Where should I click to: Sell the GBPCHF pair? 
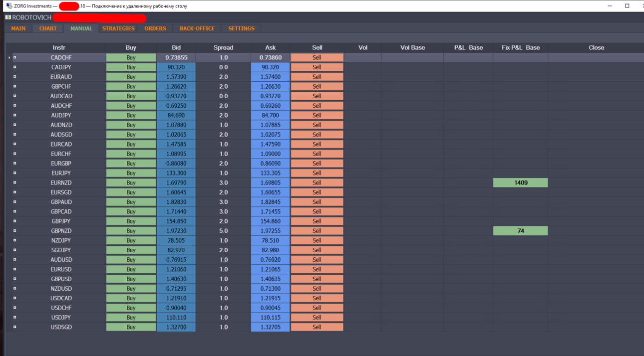tap(317, 86)
